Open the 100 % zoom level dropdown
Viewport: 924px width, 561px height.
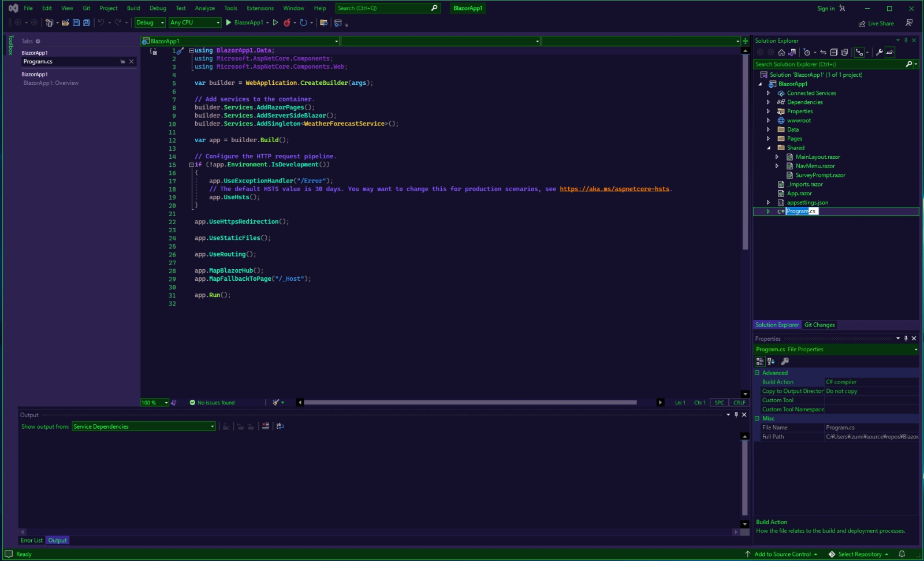(155, 403)
